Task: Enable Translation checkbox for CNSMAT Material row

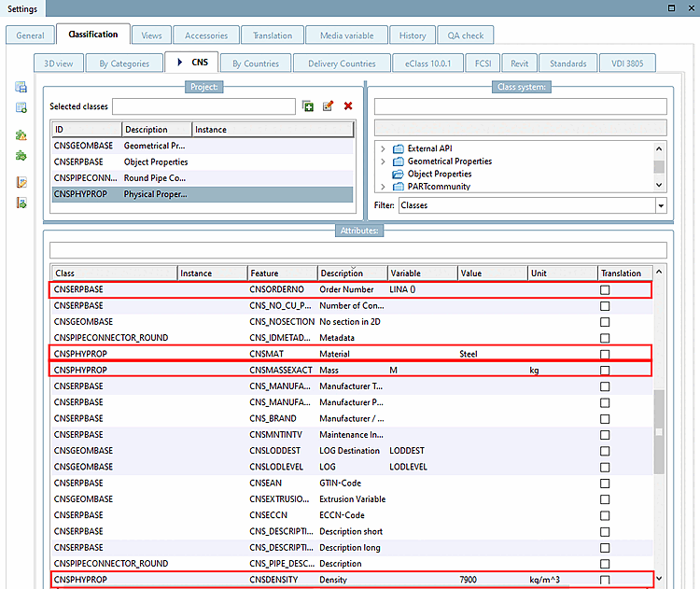Action: click(x=606, y=355)
